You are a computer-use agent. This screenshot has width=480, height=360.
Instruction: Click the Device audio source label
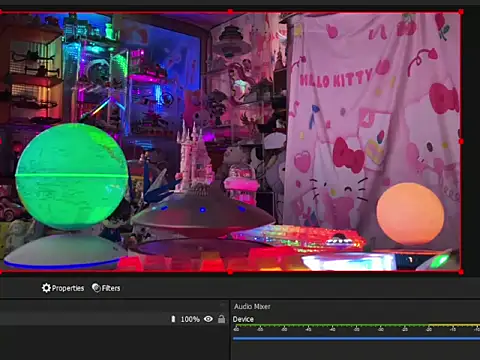(243, 319)
